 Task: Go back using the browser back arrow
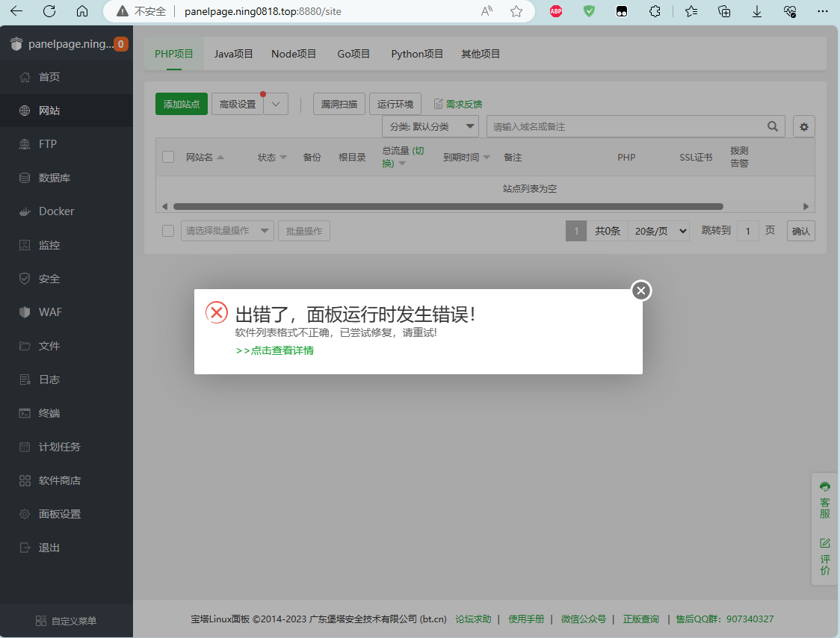(16, 11)
